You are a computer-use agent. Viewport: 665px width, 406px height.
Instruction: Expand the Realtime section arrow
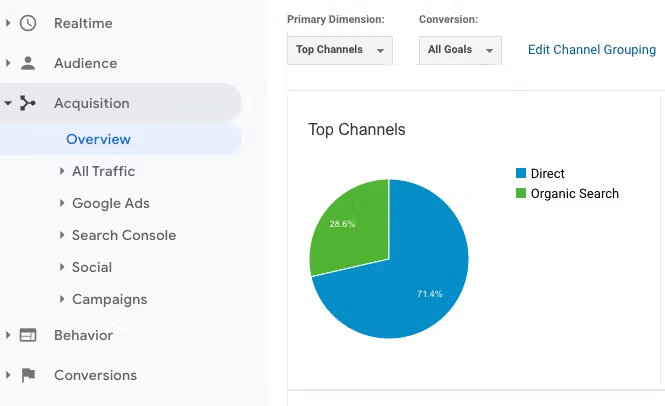coord(8,23)
